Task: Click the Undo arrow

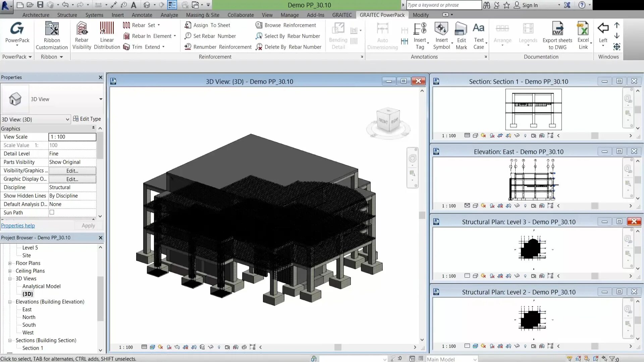Action: point(65,5)
